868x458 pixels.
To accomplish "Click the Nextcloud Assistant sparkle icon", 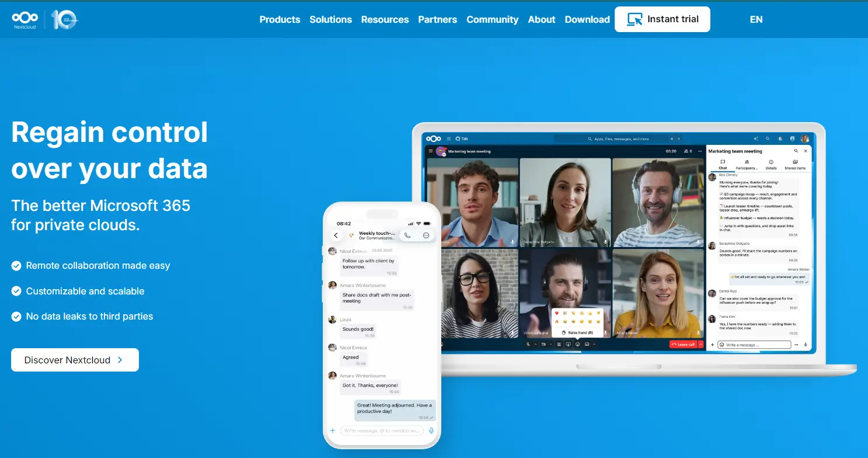I will [x=756, y=138].
